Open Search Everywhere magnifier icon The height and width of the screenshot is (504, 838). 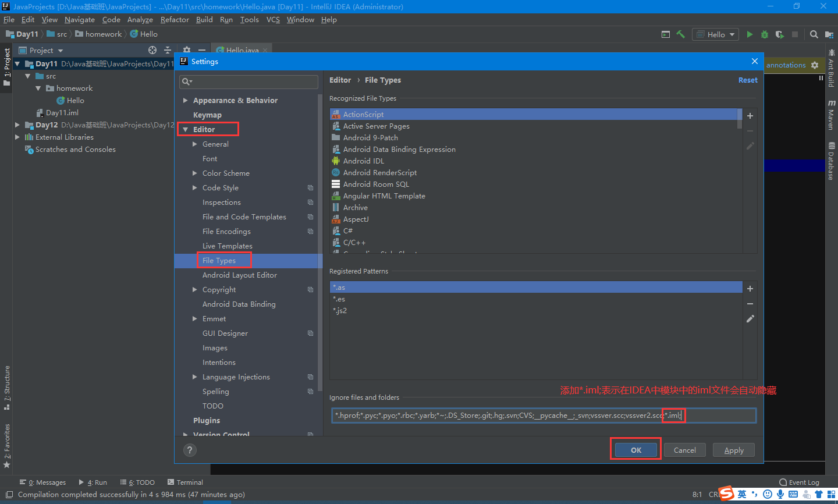pos(814,34)
